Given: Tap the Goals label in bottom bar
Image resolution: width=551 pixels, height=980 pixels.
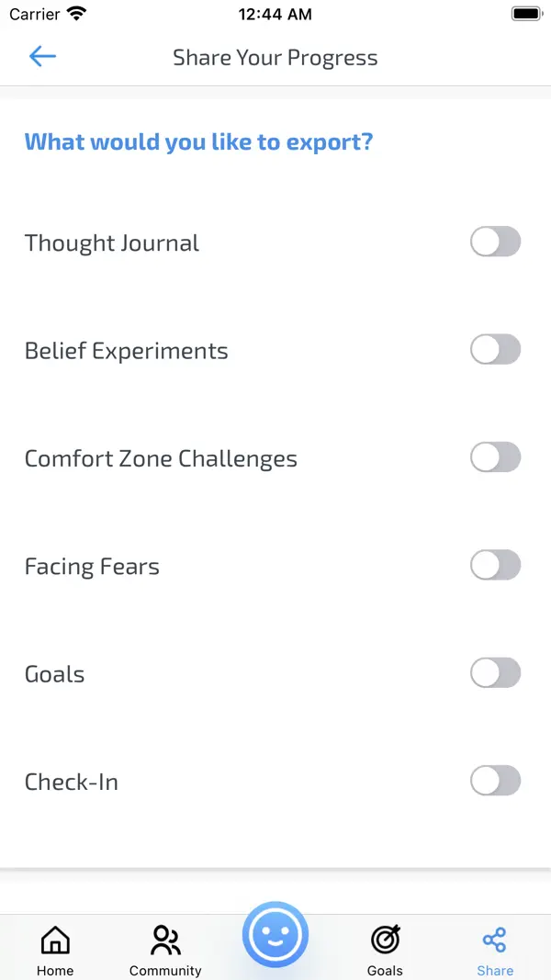Looking at the screenshot, I should coord(385,971).
